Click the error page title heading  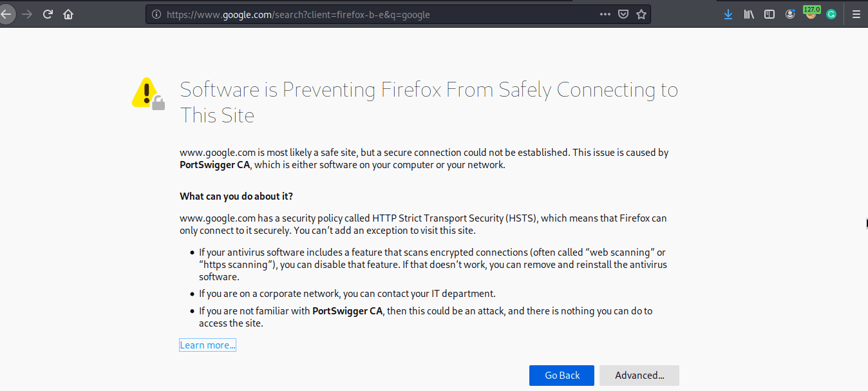point(429,102)
